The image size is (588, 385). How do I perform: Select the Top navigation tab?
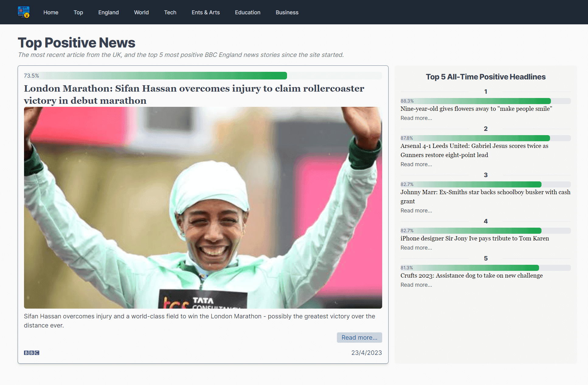click(x=78, y=12)
